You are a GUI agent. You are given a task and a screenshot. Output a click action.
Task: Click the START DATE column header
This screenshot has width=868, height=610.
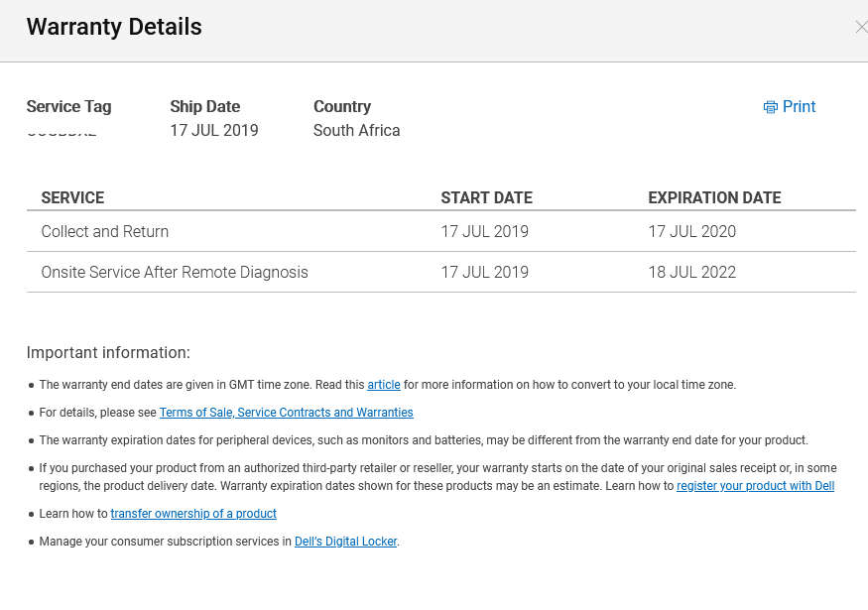486,197
